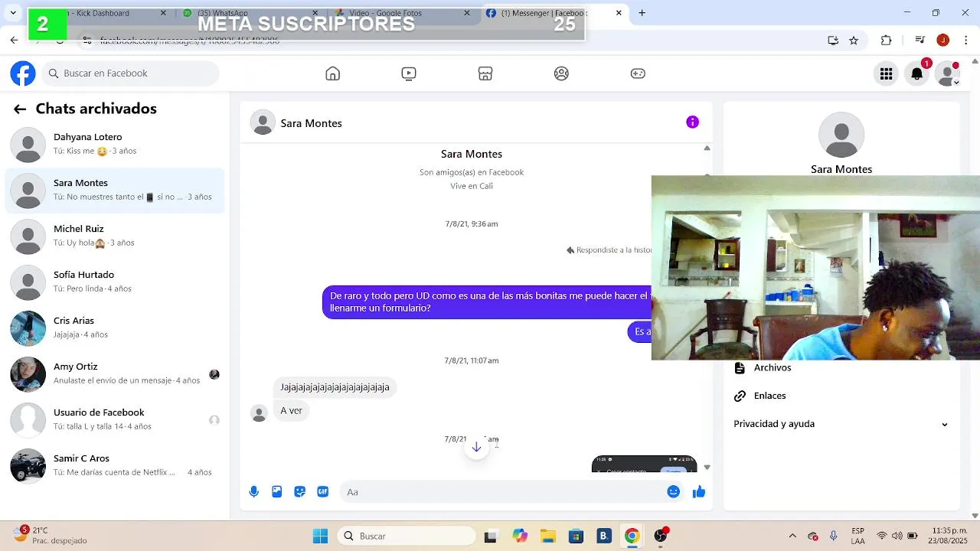Open the Amy Ortiz chat
Image resolution: width=980 pixels, height=551 pixels.
(115, 373)
